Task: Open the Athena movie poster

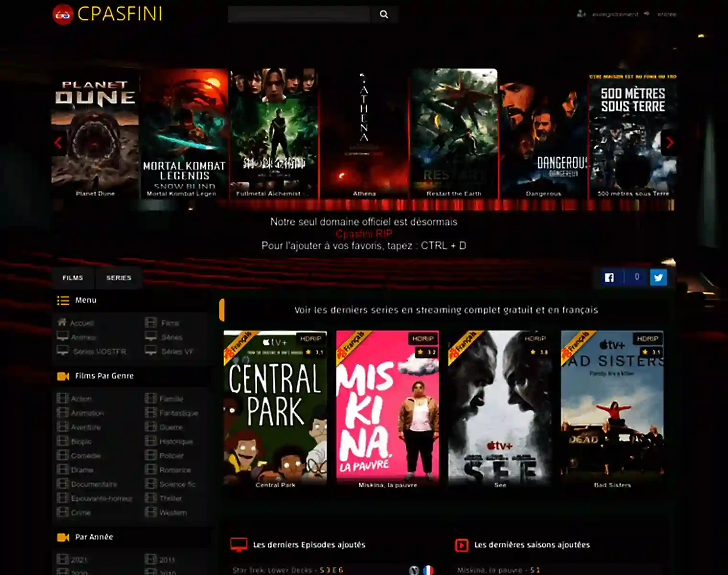Action: [x=364, y=133]
